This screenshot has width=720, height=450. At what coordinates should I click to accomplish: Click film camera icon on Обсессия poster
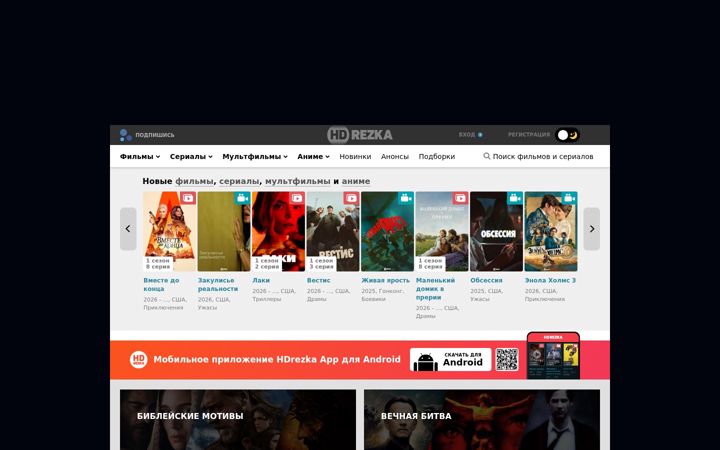tap(515, 198)
